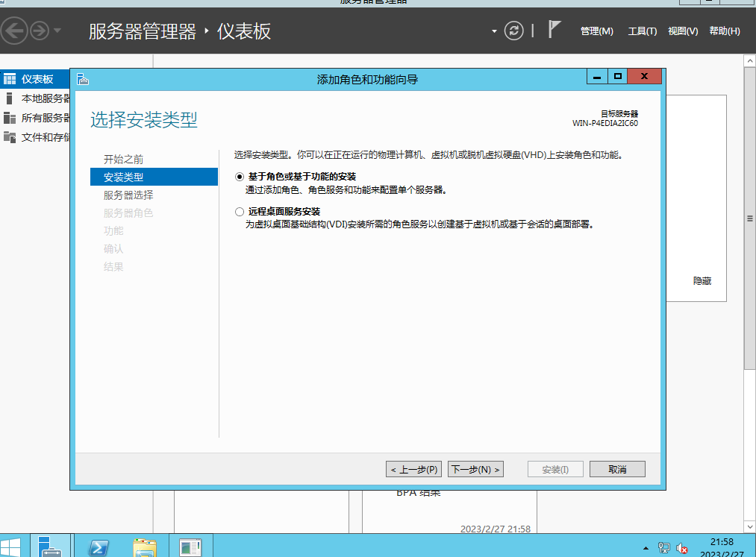Choose 基于角色或基于功能的安装 radio option
This screenshot has height=557, width=756.
[x=240, y=177]
